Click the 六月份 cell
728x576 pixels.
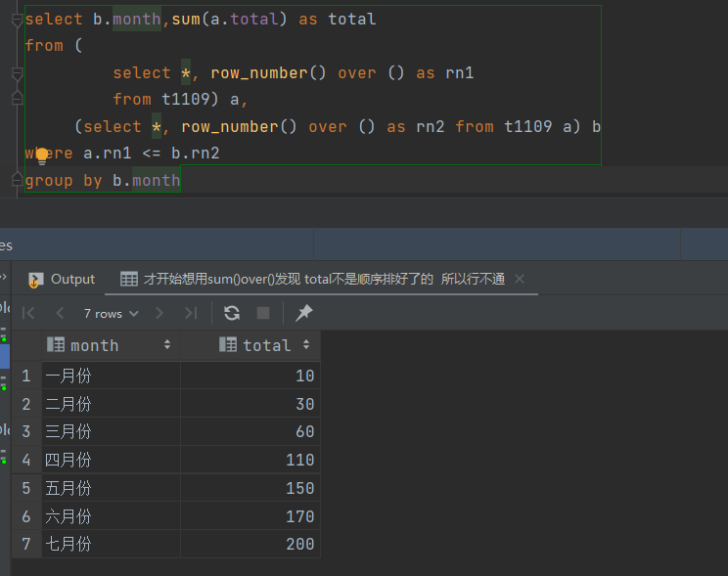point(111,516)
